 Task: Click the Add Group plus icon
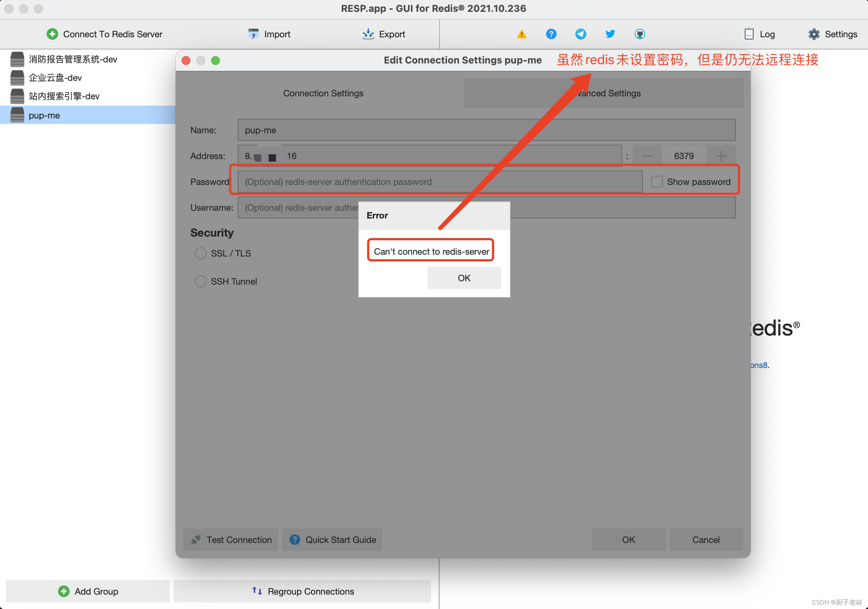point(63,591)
